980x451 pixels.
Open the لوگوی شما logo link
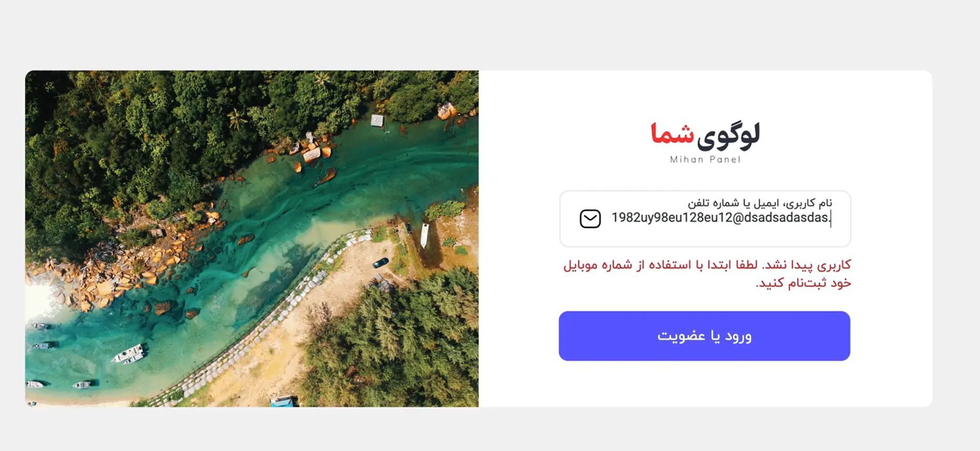point(705,142)
